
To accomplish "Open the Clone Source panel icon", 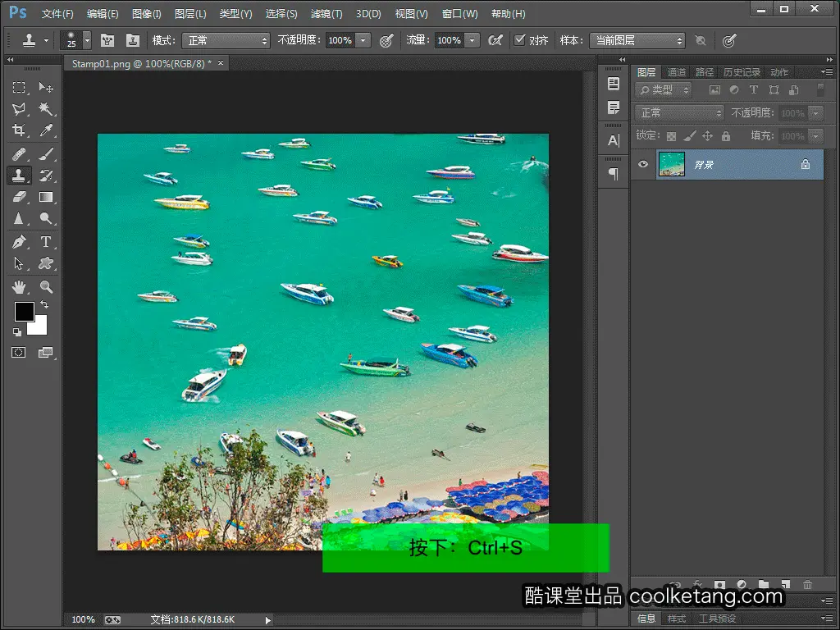I will (x=133, y=41).
